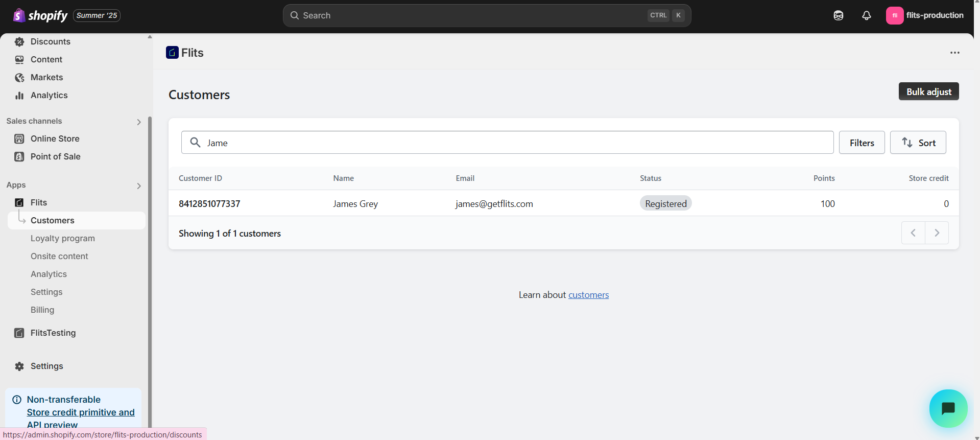
Task: Click the Points column header
Action: coord(824,178)
